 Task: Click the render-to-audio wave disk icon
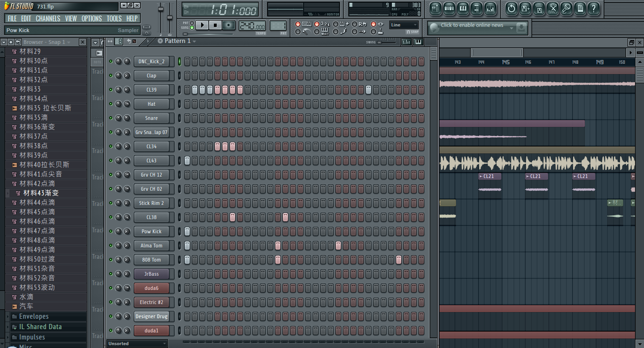(539, 8)
